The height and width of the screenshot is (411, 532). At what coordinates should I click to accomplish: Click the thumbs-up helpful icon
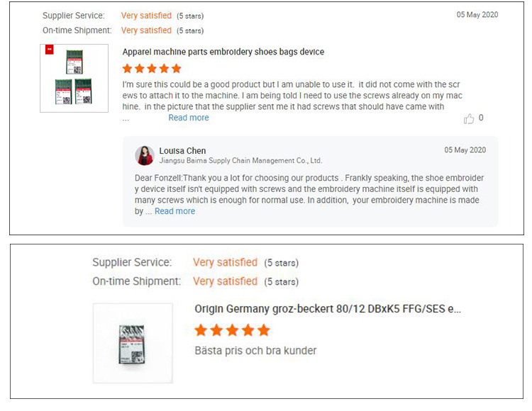(469, 118)
